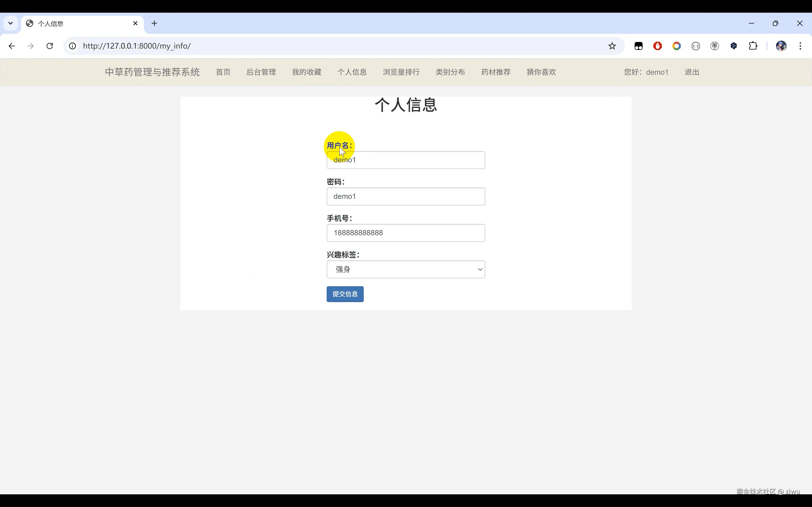Navigate to 药材推荐 section

[496, 72]
